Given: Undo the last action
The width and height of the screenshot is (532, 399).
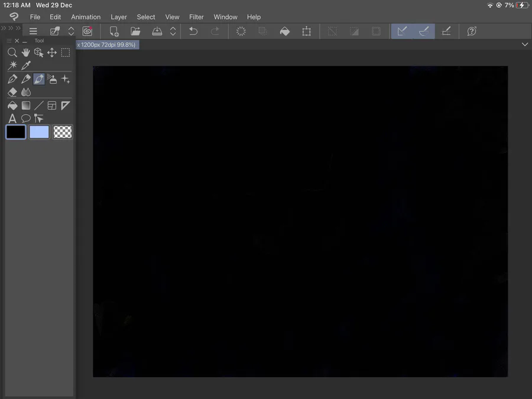Looking at the screenshot, I should click(x=193, y=31).
